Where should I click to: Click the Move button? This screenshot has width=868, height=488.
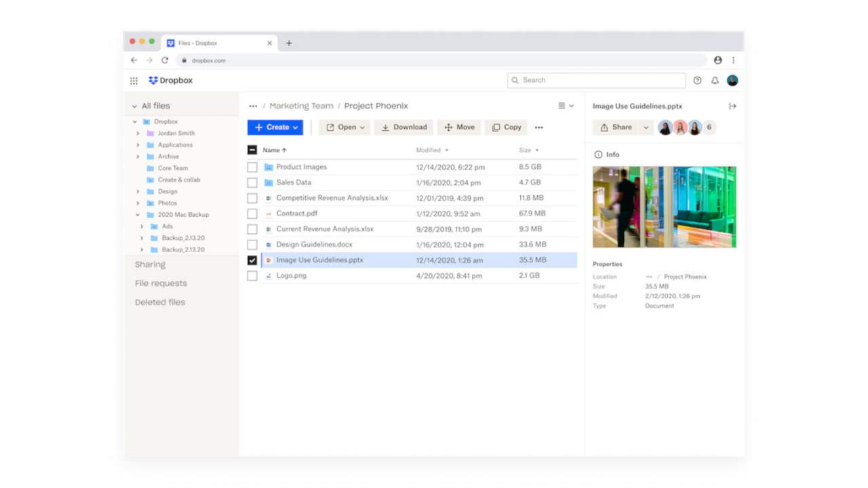pos(459,127)
